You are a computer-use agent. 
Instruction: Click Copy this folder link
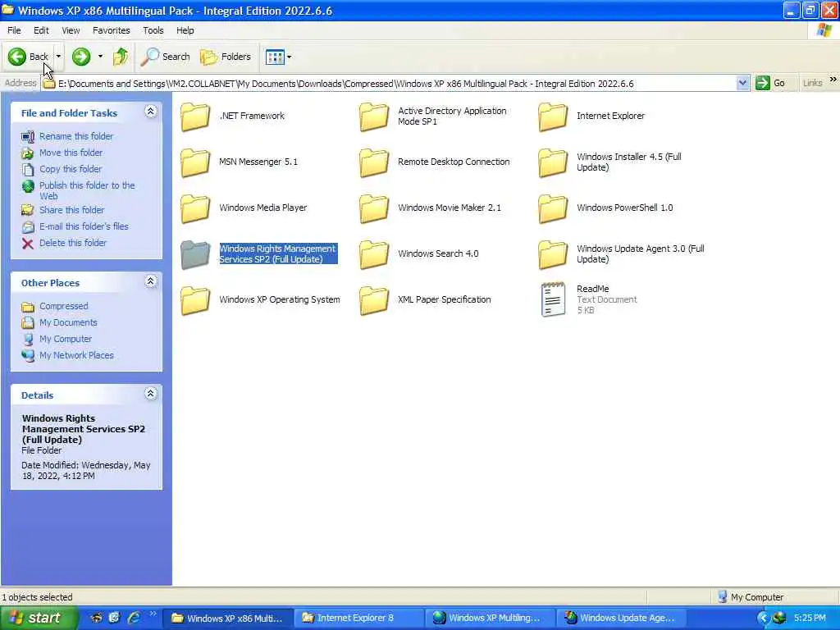(x=71, y=169)
